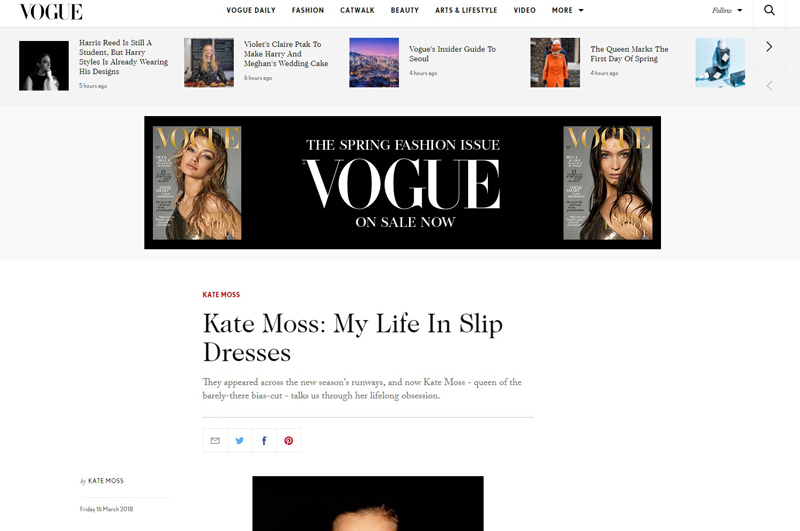
Task: Open the search magnifier icon
Action: [x=769, y=10]
